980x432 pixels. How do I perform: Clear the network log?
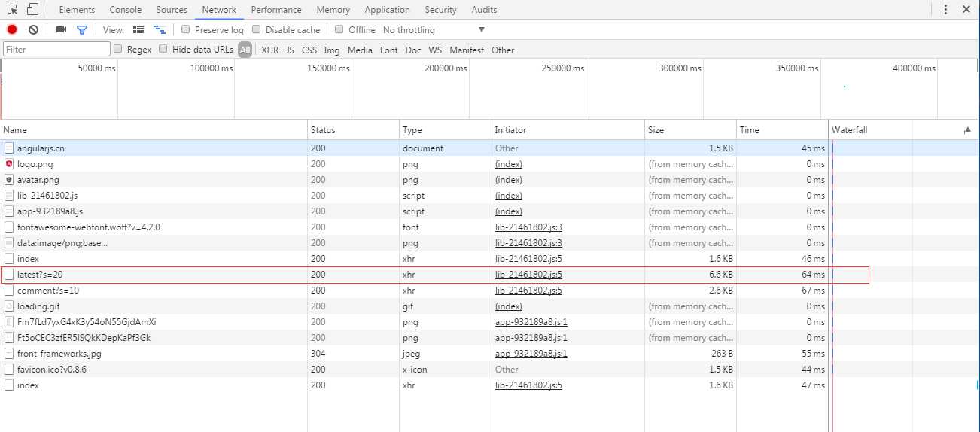click(x=33, y=29)
